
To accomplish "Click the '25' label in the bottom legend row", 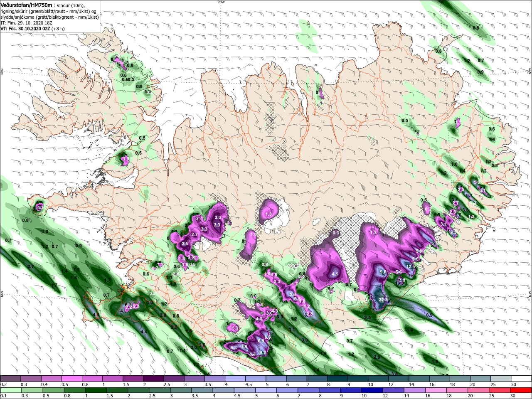I will coord(491,396).
